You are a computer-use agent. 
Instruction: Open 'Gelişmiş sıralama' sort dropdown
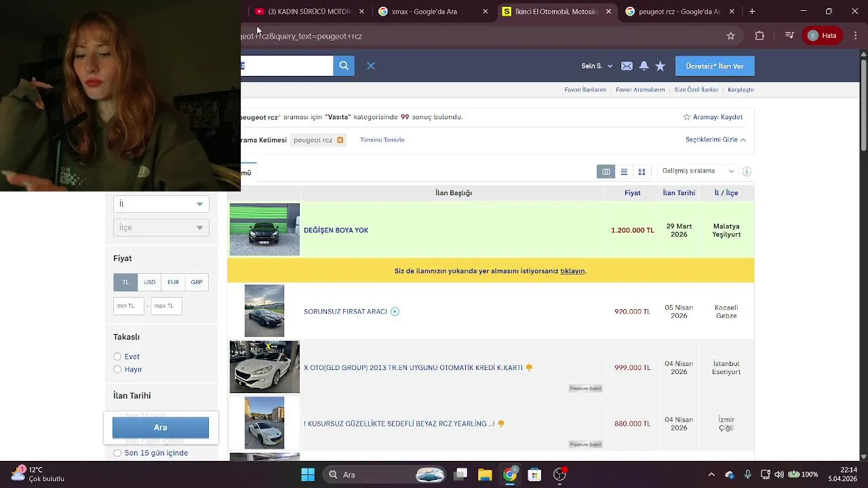(698, 171)
